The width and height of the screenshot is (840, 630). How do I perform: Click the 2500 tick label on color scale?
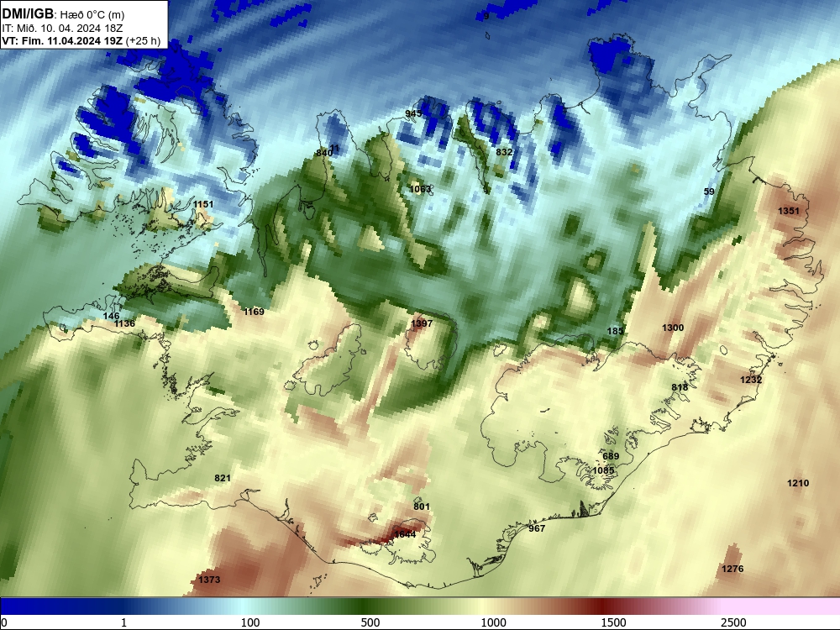733,622
